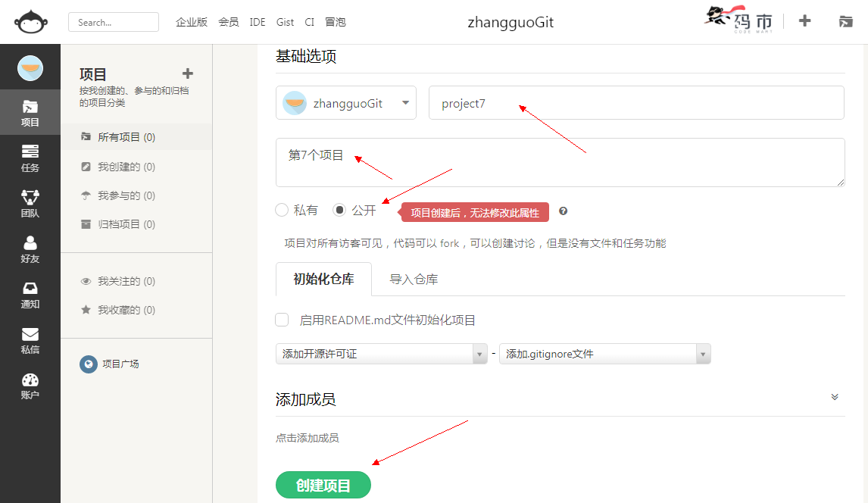This screenshot has width=868, height=503.
Task: Open 账户 account dashboard icon
Action: pyautogui.click(x=30, y=385)
